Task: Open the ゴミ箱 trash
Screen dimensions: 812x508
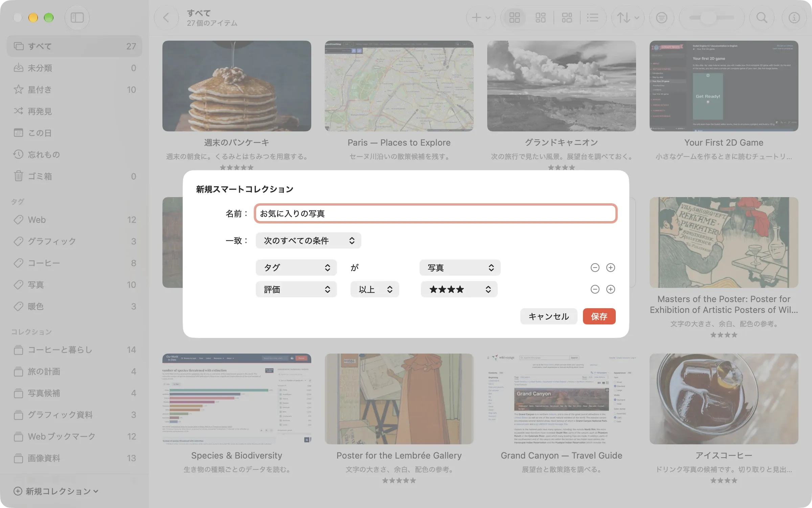Action: (x=74, y=176)
